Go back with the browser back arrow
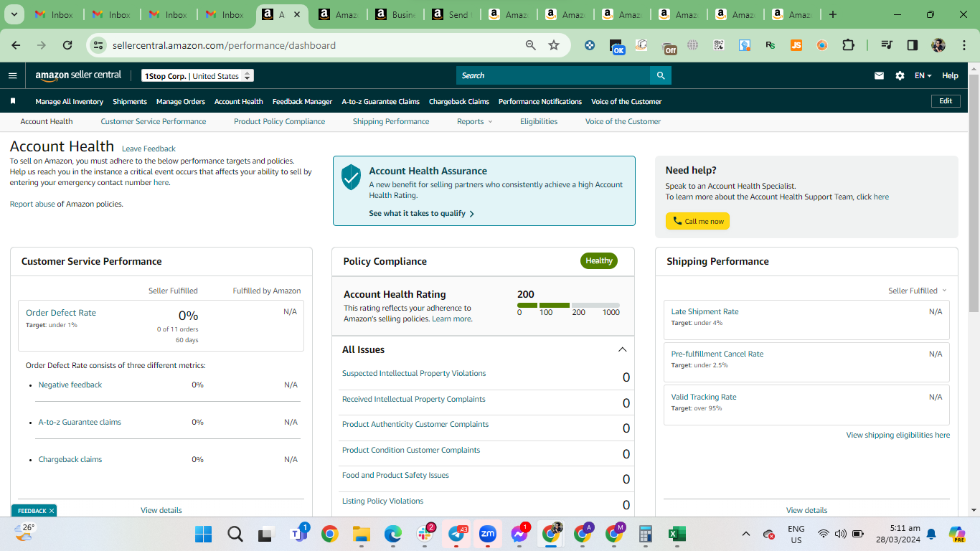This screenshot has height=551, width=980. (x=16, y=45)
